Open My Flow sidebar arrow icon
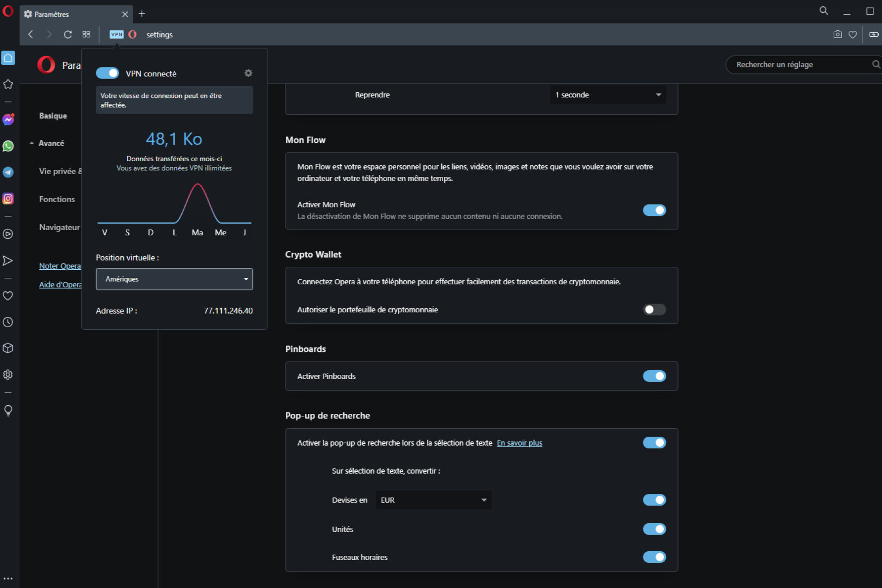The image size is (882, 588). point(8,260)
